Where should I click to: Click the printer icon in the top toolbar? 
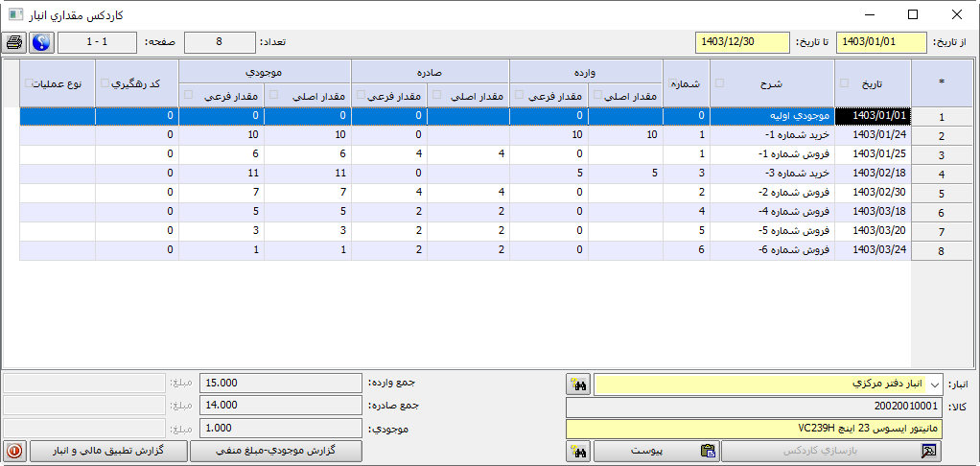click(15, 42)
